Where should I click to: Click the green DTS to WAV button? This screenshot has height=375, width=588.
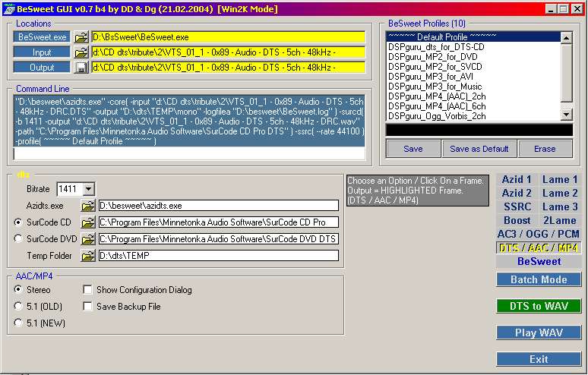point(539,306)
